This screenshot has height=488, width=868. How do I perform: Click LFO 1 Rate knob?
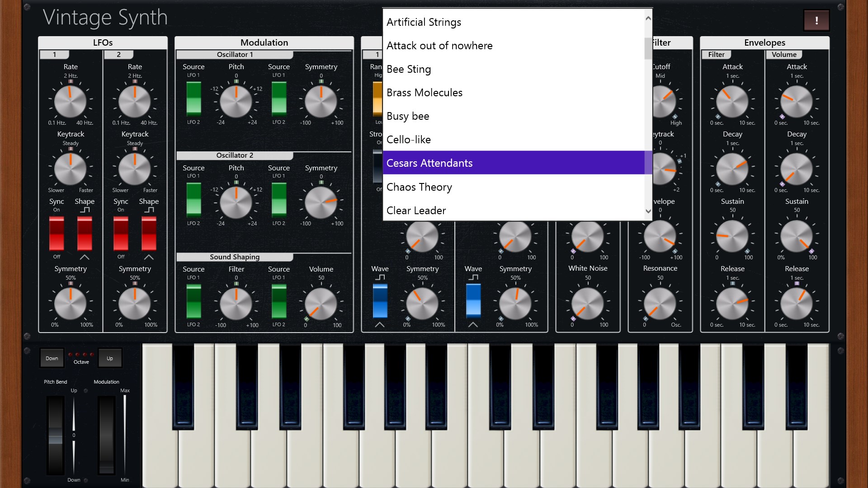70,101
